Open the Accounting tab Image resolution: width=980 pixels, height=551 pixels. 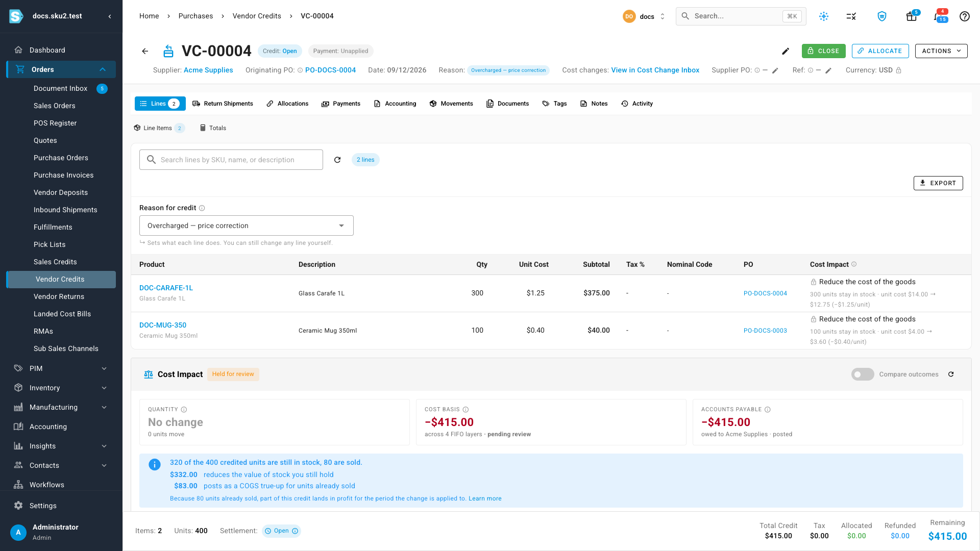pos(395,104)
